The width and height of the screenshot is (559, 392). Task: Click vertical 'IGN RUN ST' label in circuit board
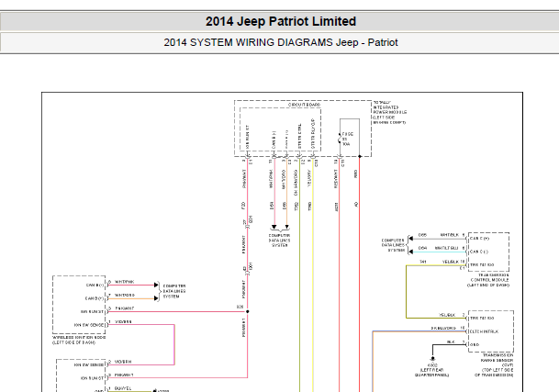coord(248,137)
